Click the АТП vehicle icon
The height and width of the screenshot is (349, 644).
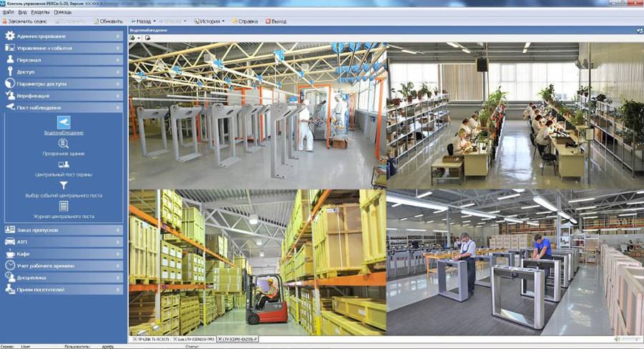coord(10,242)
